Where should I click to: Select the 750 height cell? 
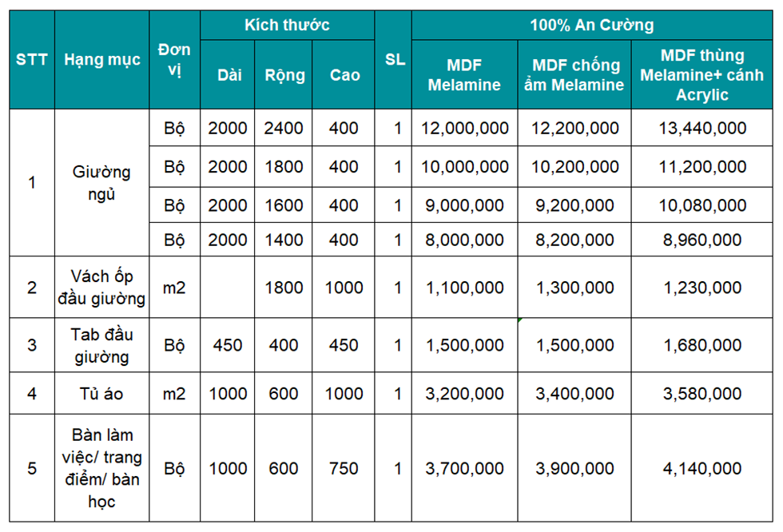coord(344,468)
